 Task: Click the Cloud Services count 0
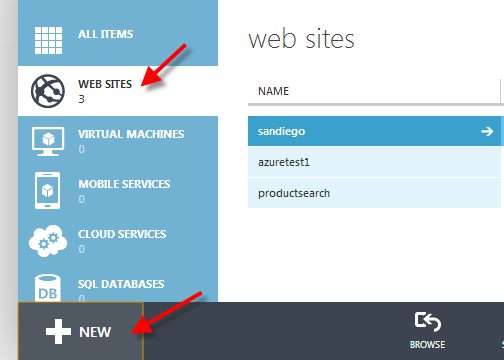82,249
